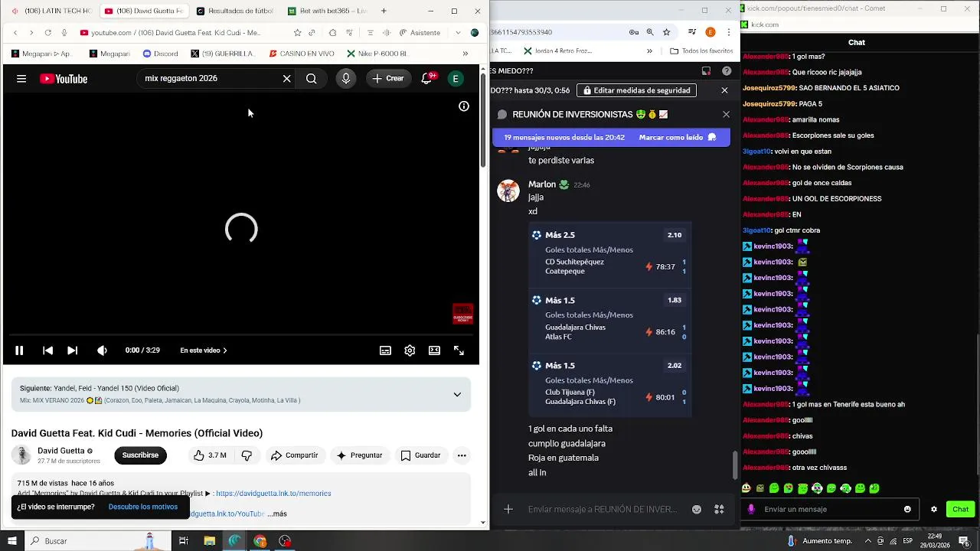Image resolution: width=980 pixels, height=551 pixels.
Task: Click the video progress bar
Action: pos(241,334)
